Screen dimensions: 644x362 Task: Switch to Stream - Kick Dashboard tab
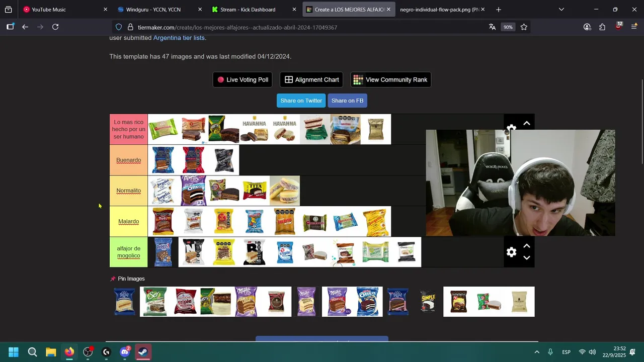tap(254, 10)
